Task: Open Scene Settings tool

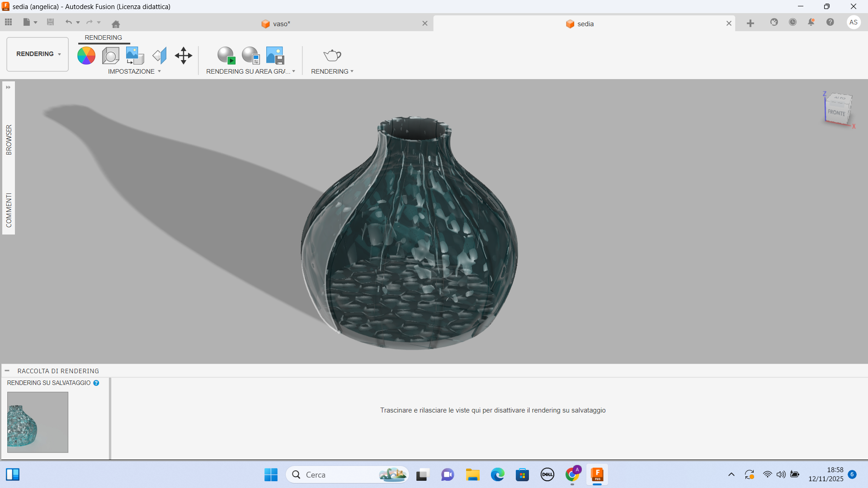Action: tap(110, 56)
